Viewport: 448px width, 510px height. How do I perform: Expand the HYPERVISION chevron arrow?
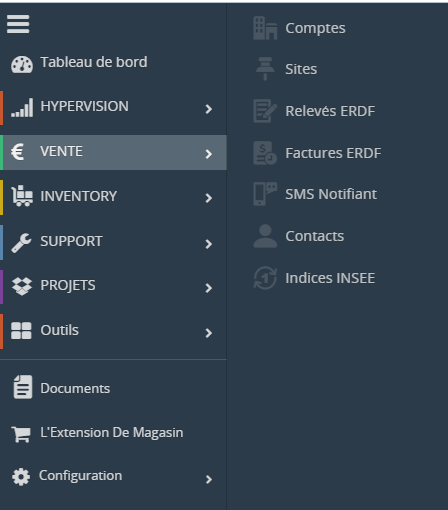point(209,109)
